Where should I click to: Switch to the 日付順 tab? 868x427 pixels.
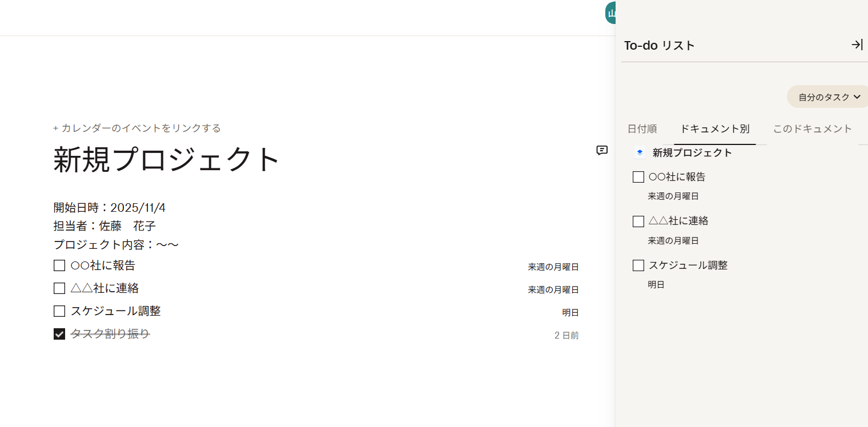point(642,128)
